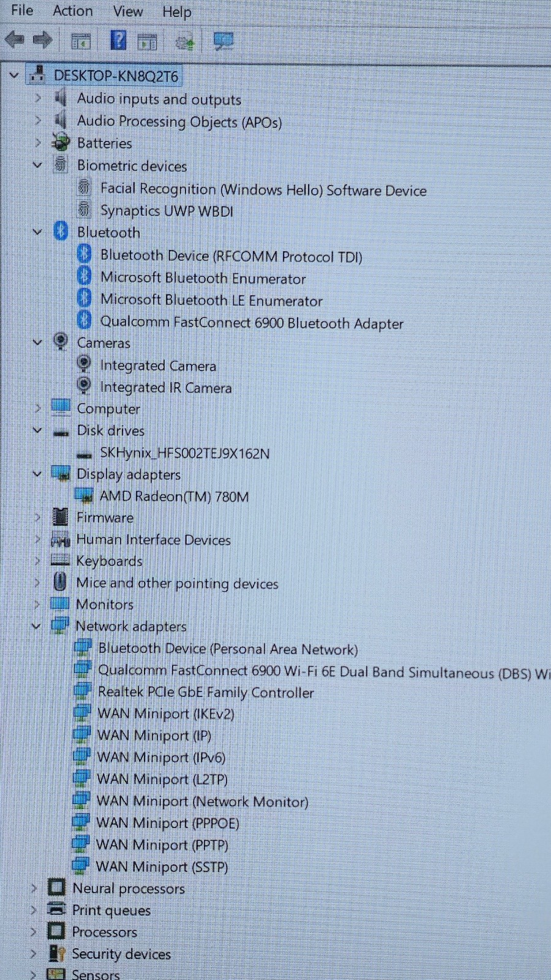The width and height of the screenshot is (551, 980).
Task: Open the File menu
Action: [x=22, y=10]
